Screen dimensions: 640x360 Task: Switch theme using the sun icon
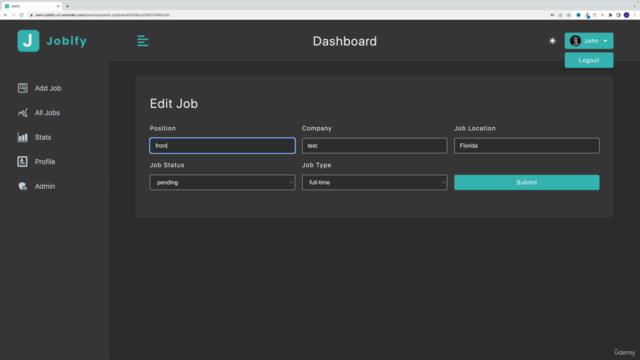click(x=552, y=41)
